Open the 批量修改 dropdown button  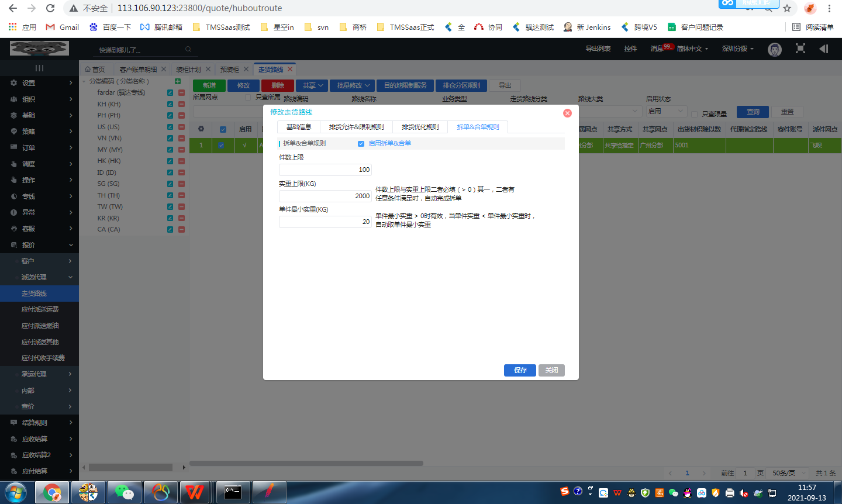click(x=353, y=85)
